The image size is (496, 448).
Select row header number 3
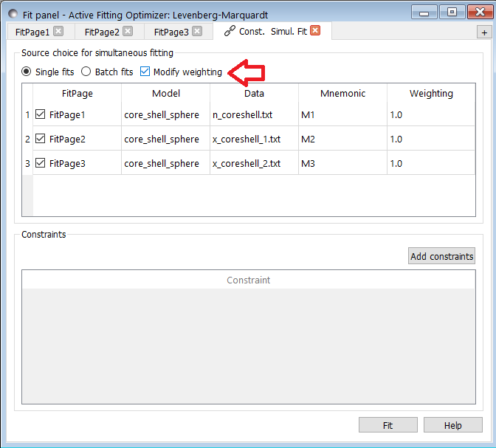tap(27, 163)
